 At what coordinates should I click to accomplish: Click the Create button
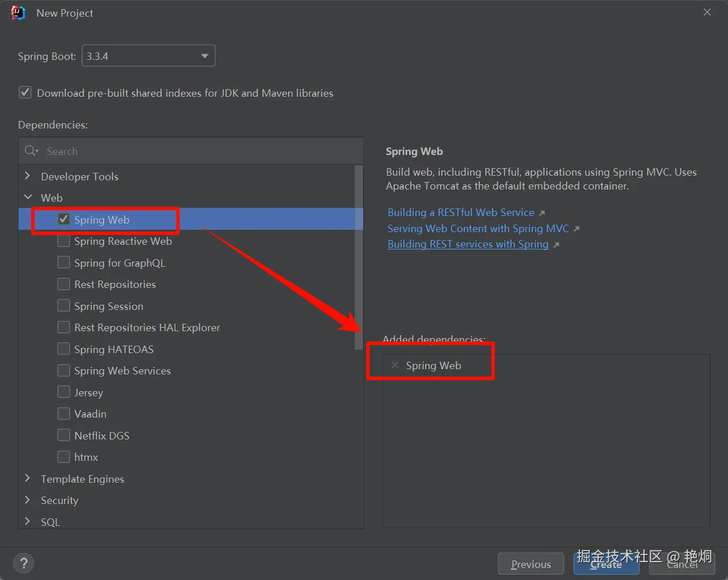(x=606, y=564)
